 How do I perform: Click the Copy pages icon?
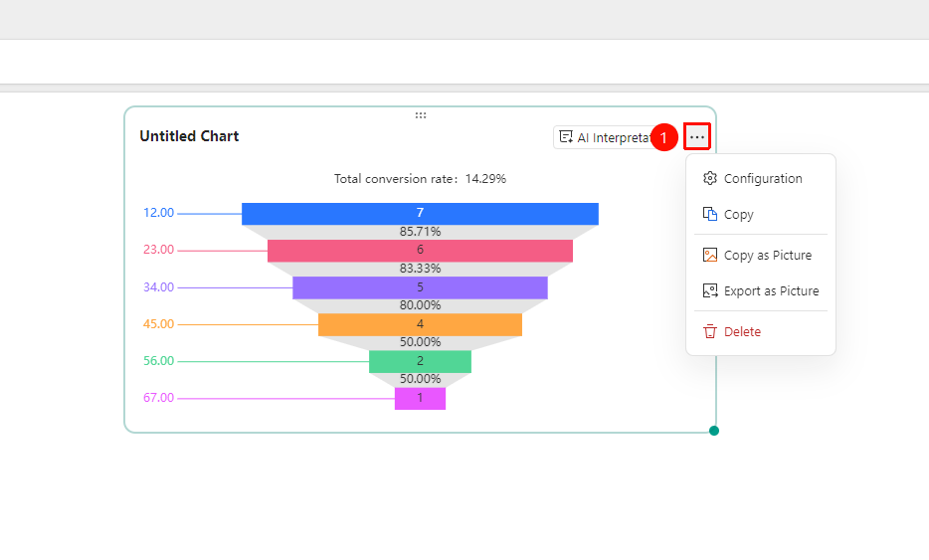coord(710,214)
